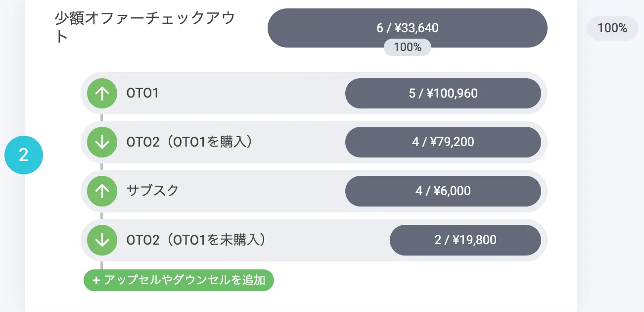This screenshot has width=644, height=312.
Task: Click the 4 / ¥79,200 stats bar
Action: point(443,142)
